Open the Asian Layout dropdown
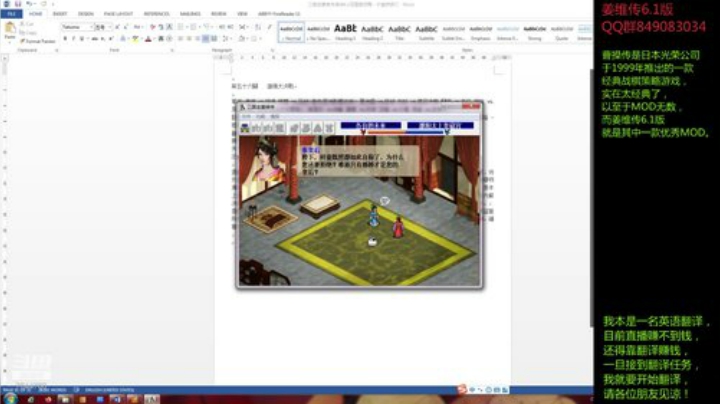The width and height of the screenshot is (720, 404). (x=244, y=27)
